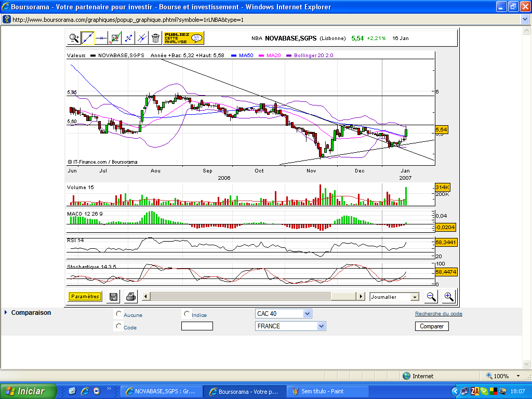
Task: Click Publiez cette analyse button
Action: [183, 38]
